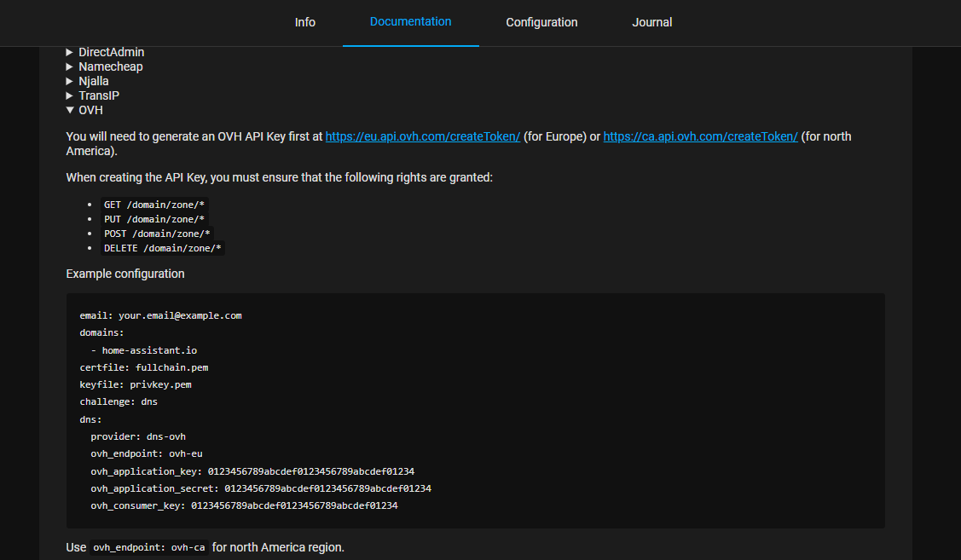Click the certfile: fullchain.pem line
Image resolution: width=961 pixels, height=560 pixels.
(144, 367)
